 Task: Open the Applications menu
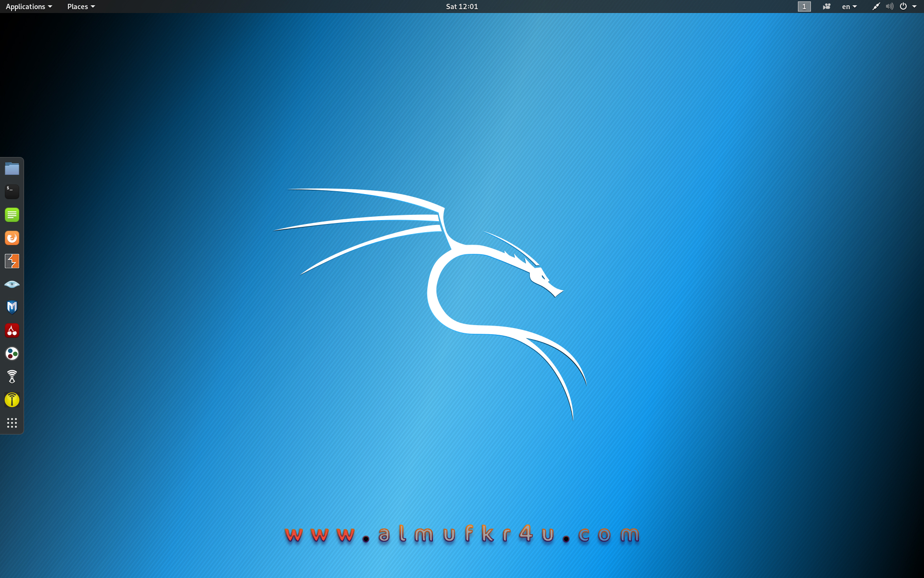[29, 6]
